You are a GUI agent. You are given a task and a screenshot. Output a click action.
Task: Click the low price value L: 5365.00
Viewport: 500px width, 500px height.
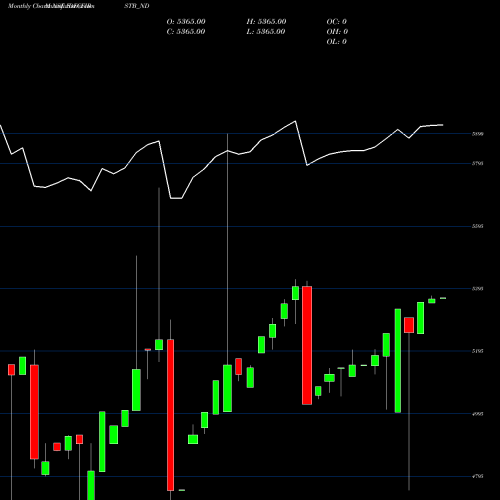pos(266,32)
